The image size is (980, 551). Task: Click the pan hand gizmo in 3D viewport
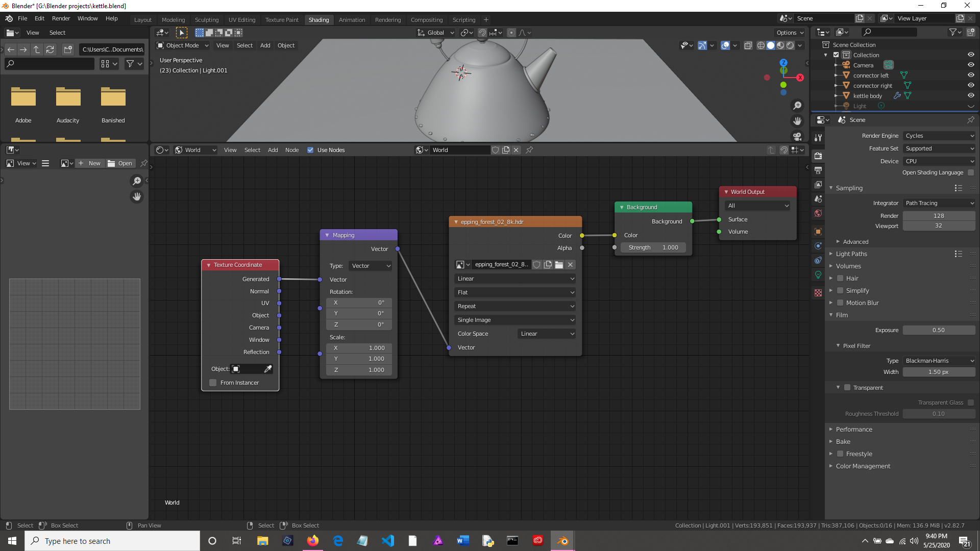pyautogui.click(x=797, y=121)
